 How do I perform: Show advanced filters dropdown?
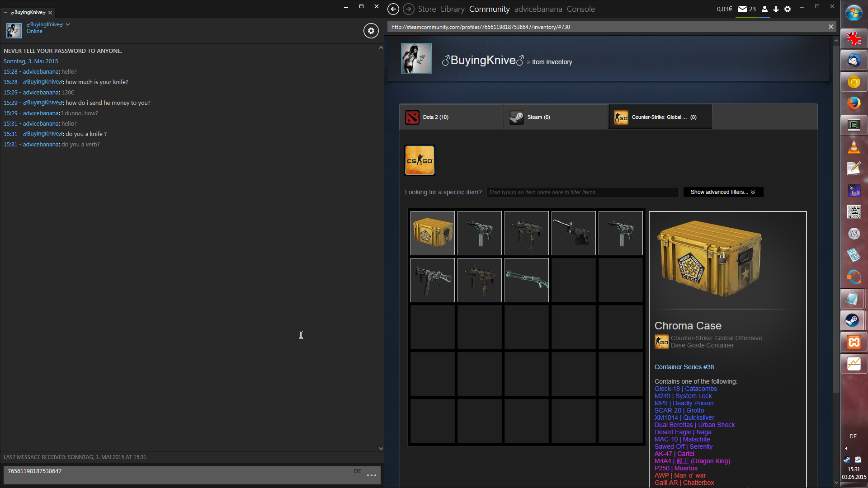[x=723, y=192]
